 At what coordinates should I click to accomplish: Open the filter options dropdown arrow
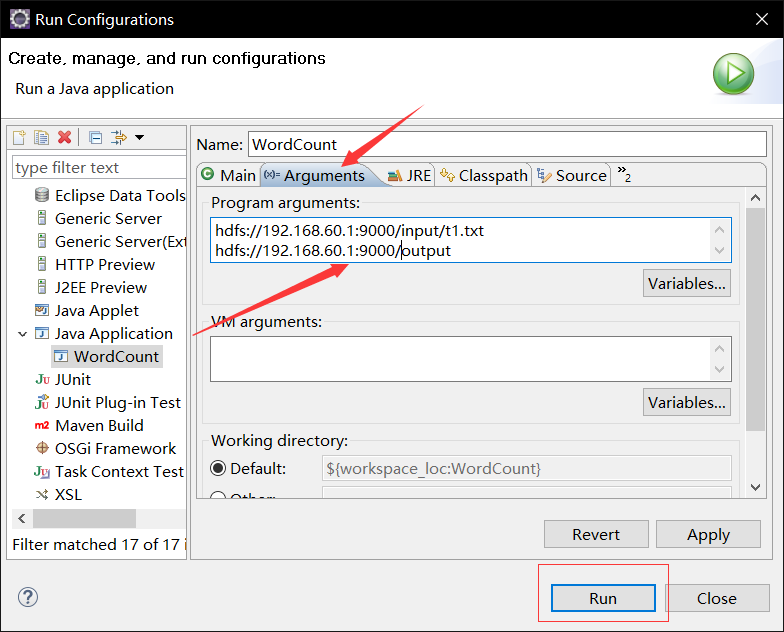pyautogui.click(x=139, y=137)
